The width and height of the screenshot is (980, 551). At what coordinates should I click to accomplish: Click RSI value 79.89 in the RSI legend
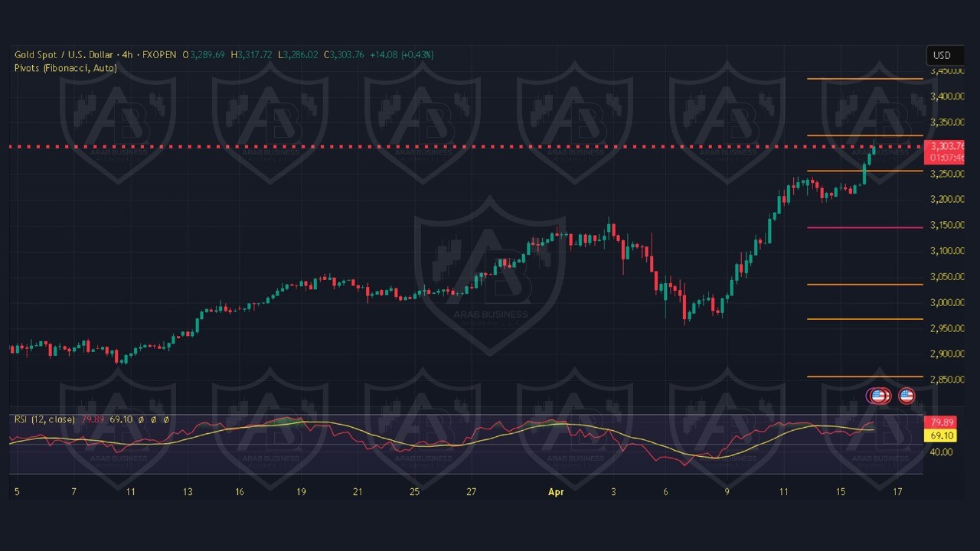93,419
